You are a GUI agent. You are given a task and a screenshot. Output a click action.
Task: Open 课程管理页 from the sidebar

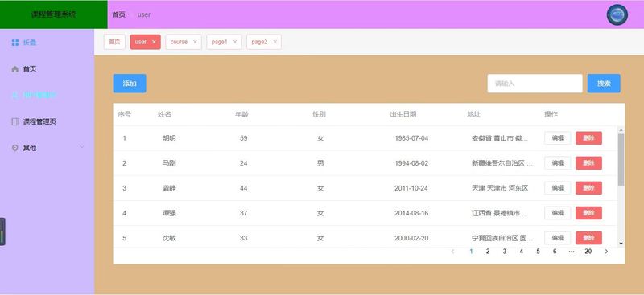(x=39, y=121)
